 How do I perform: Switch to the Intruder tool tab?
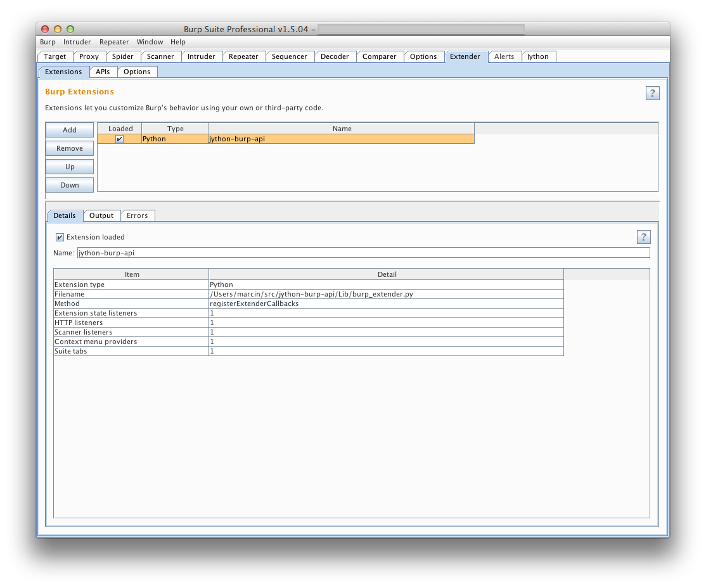coord(202,56)
